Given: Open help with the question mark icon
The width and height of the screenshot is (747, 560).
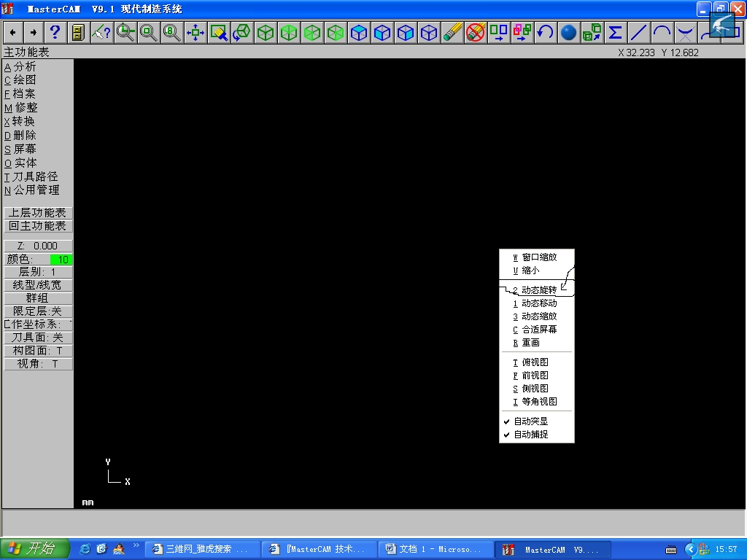Looking at the screenshot, I should (55, 33).
